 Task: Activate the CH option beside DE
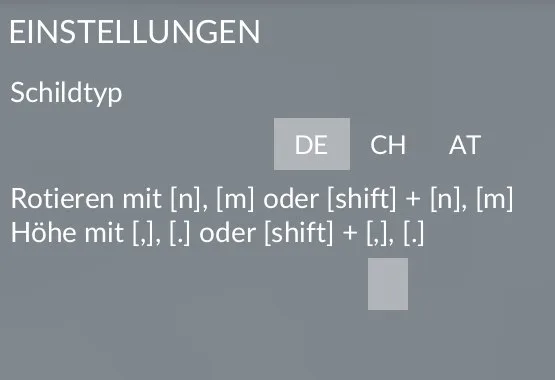(388, 144)
